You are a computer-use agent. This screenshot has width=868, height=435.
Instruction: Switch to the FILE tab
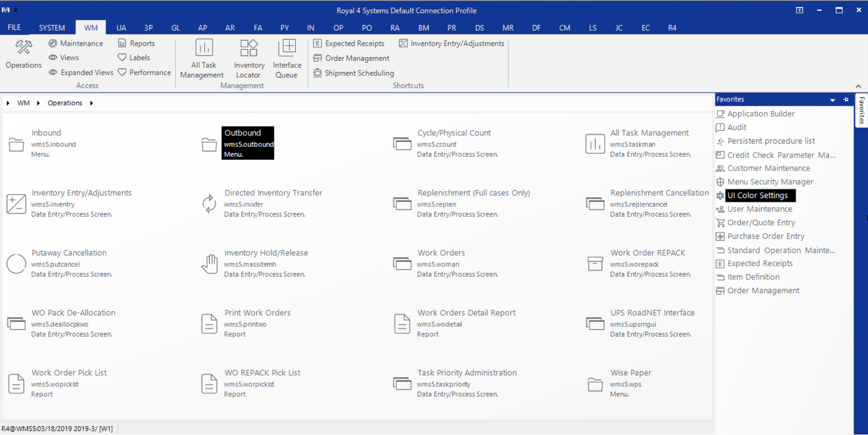tap(14, 27)
